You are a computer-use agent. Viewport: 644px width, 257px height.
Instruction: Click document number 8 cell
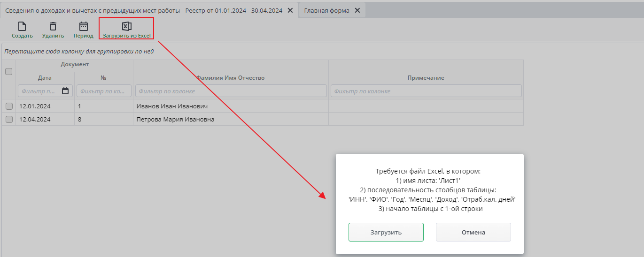tap(104, 120)
